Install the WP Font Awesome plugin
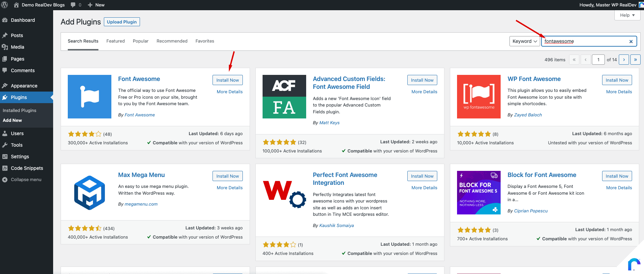The height and width of the screenshot is (274, 644). [x=617, y=80]
